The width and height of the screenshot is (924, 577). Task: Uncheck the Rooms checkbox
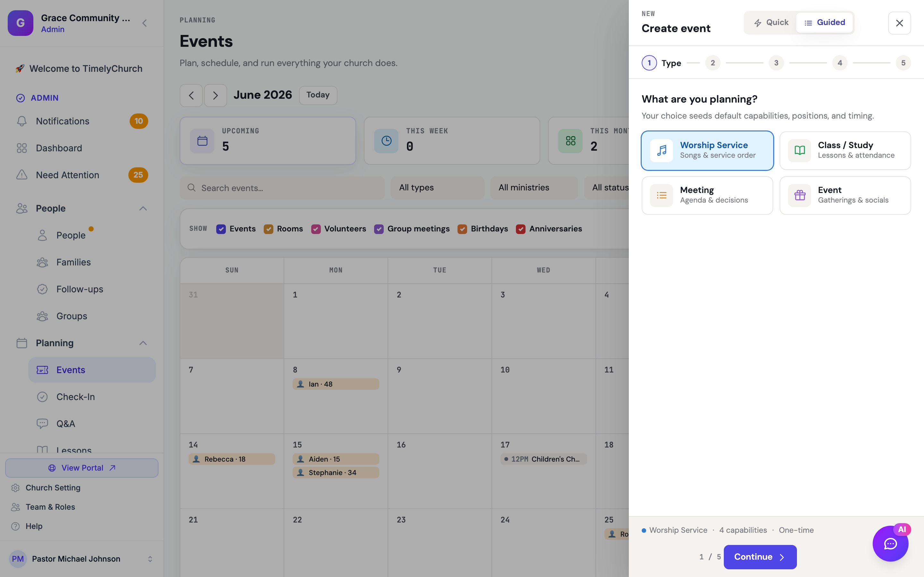(x=269, y=229)
